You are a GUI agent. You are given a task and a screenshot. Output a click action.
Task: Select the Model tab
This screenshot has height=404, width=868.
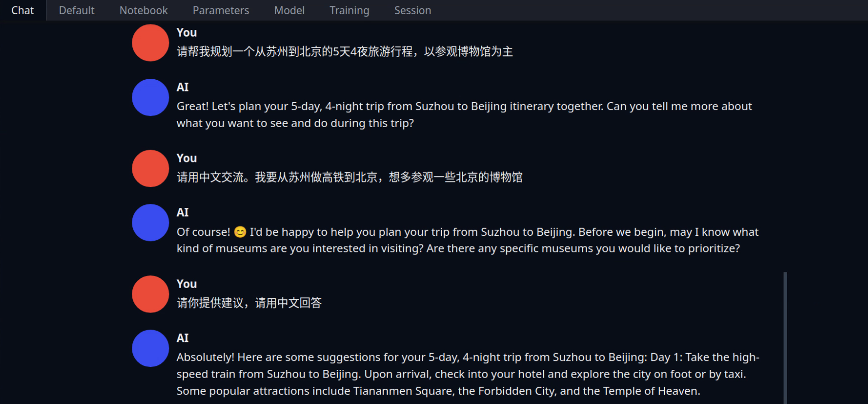289,10
